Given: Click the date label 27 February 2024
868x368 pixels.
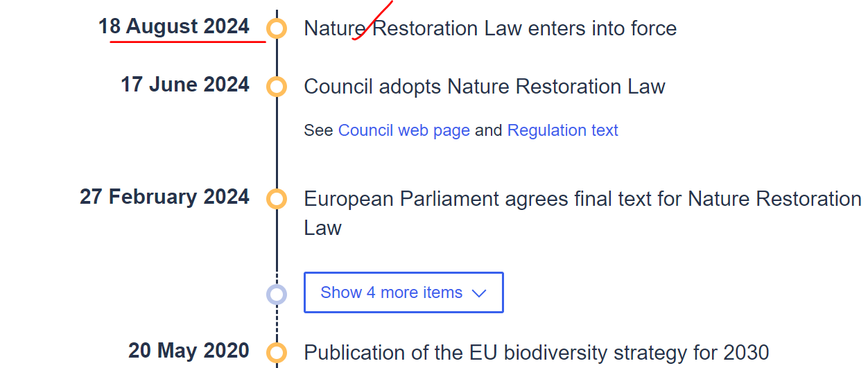Looking at the screenshot, I should 165,197.
